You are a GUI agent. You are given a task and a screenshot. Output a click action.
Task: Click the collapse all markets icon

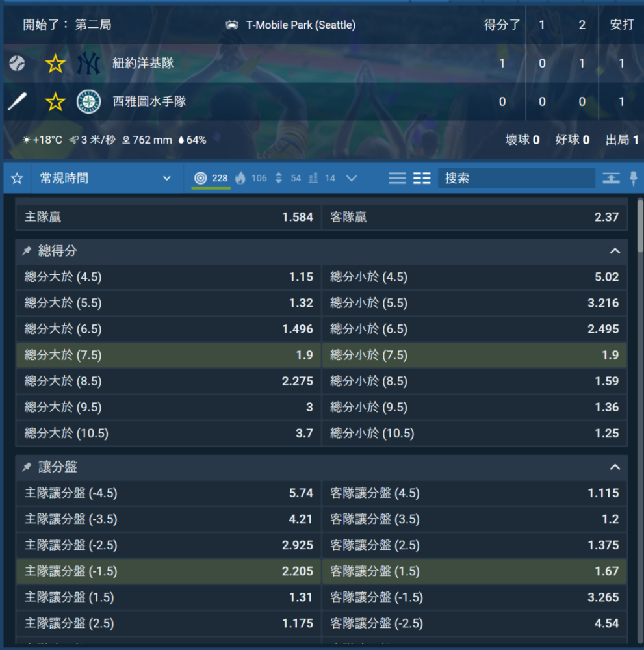point(611,178)
